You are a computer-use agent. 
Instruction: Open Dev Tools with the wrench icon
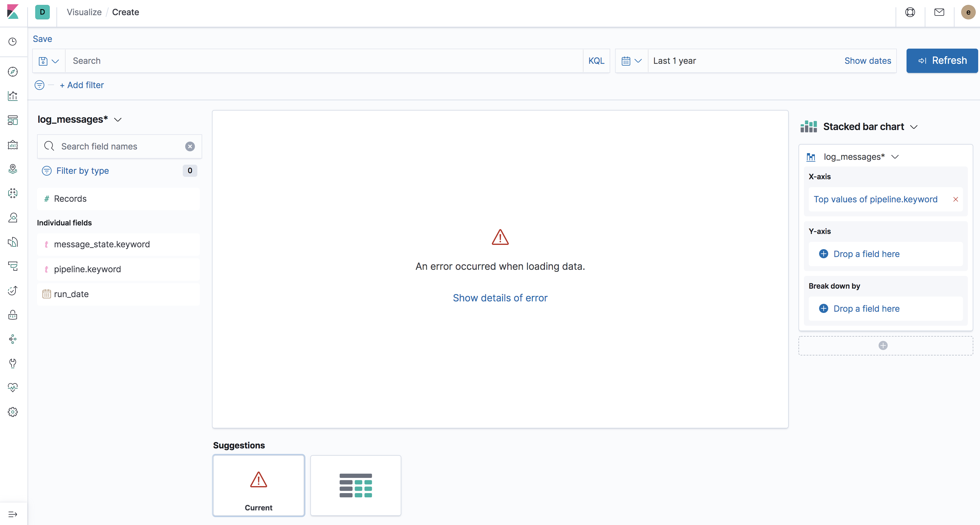(12, 363)
